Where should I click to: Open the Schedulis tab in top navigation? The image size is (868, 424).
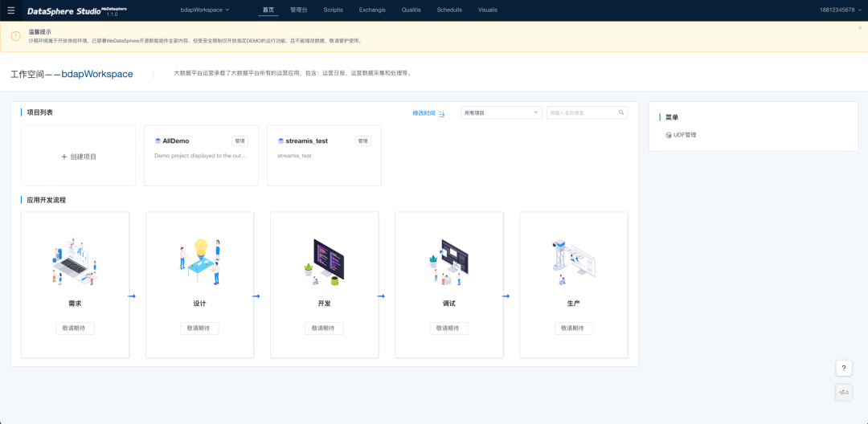pyautogui.click(x=449, y=10)
